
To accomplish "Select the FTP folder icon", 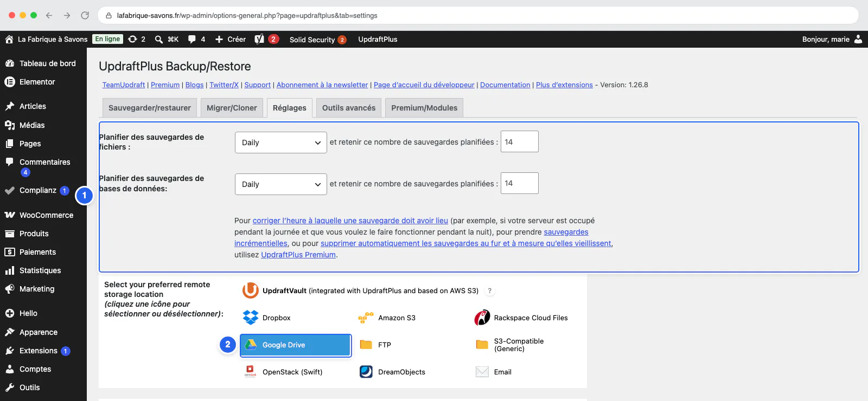I will (x=366, y=345).
